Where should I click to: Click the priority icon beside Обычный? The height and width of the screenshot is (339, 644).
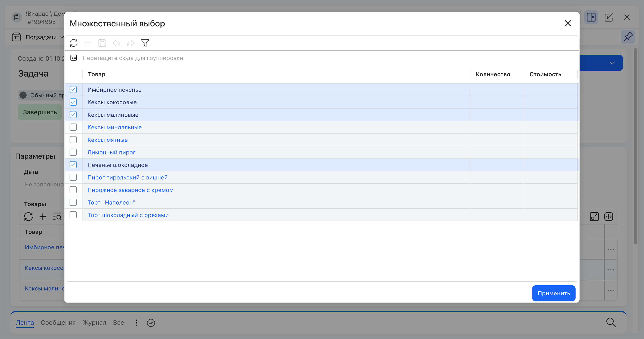[23, 95]
